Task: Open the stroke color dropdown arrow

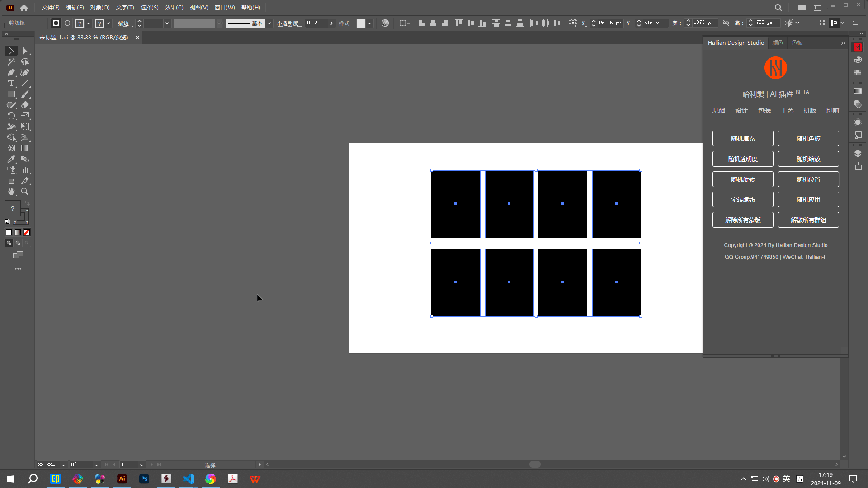Action: click(x=108, y=23)
